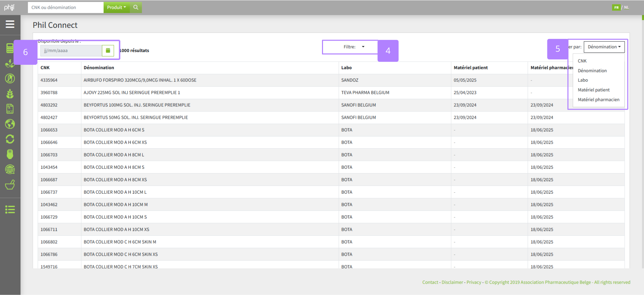Open the solid globe sidebar icon
Image resolution: width=644 pixels, height=295 pixels.
click(10, 124)
